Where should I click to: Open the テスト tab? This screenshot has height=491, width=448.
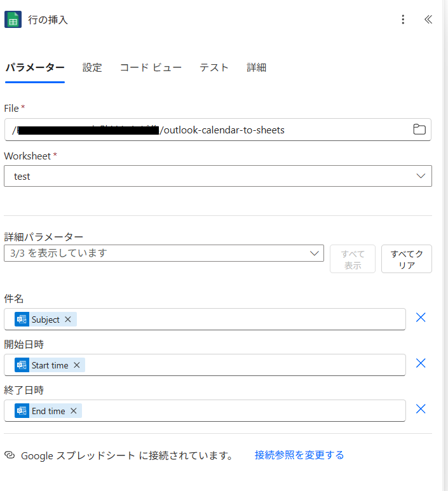pos(214,67)
